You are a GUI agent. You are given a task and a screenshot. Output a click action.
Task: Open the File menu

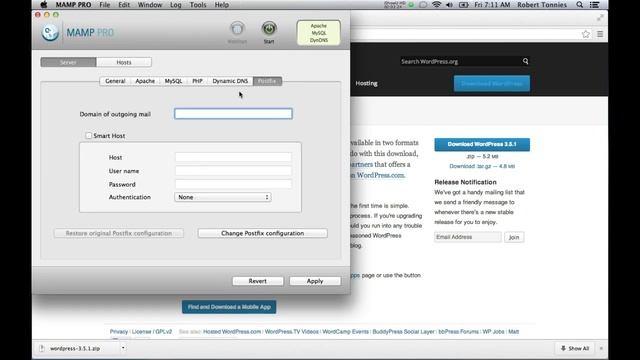[105, 5]
